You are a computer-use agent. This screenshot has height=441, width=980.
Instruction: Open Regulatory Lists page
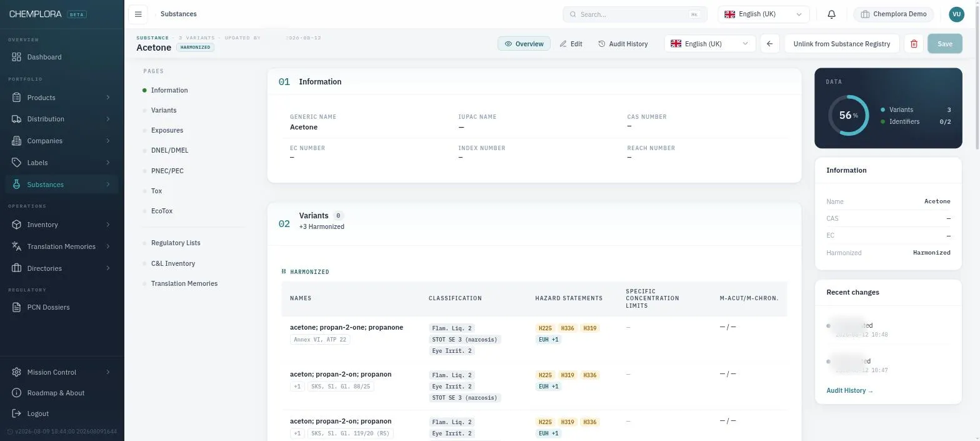[176, 243]
